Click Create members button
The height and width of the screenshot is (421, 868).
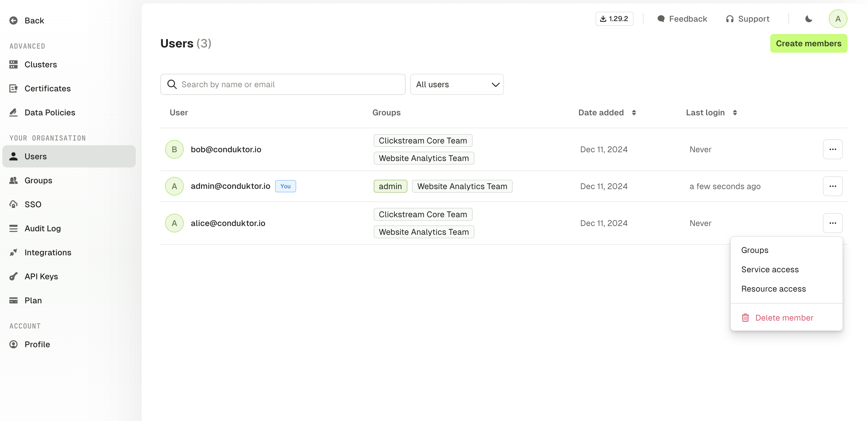pos(809,43)
